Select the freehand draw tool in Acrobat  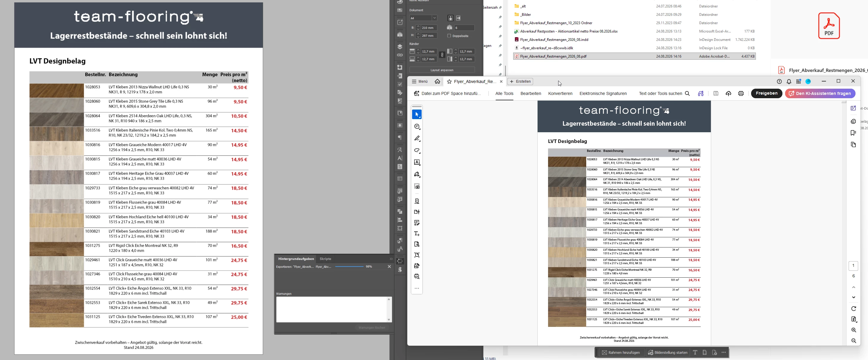pos(417,150)
